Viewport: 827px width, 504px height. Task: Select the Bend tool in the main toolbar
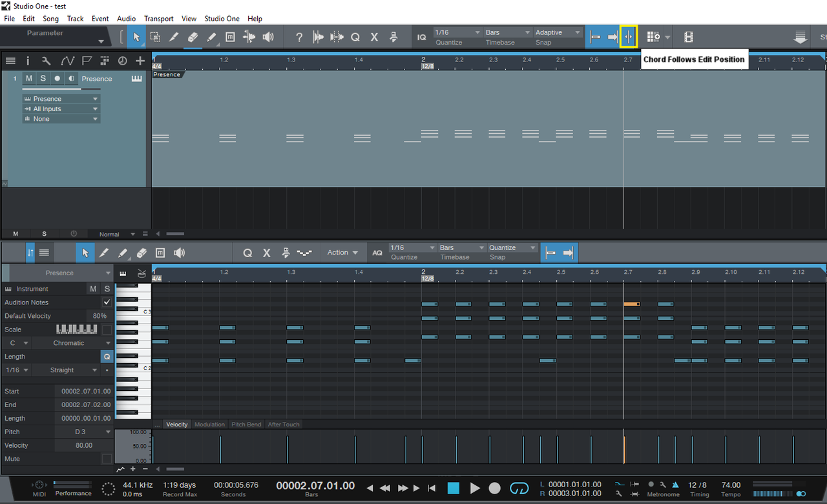coord(249,37)
